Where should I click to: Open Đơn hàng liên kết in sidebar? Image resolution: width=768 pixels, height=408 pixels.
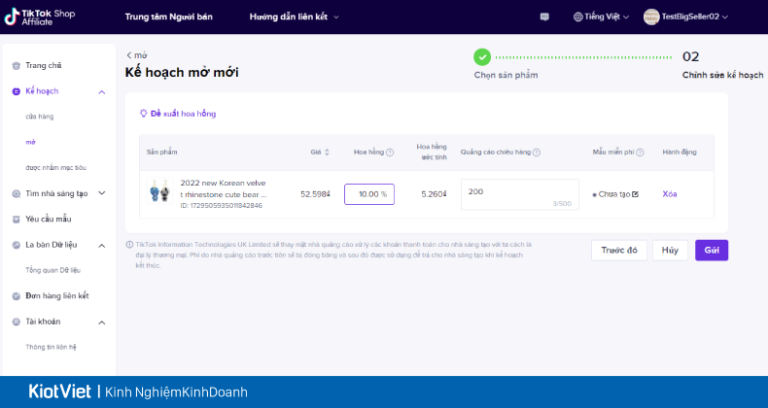coord(59,296)
